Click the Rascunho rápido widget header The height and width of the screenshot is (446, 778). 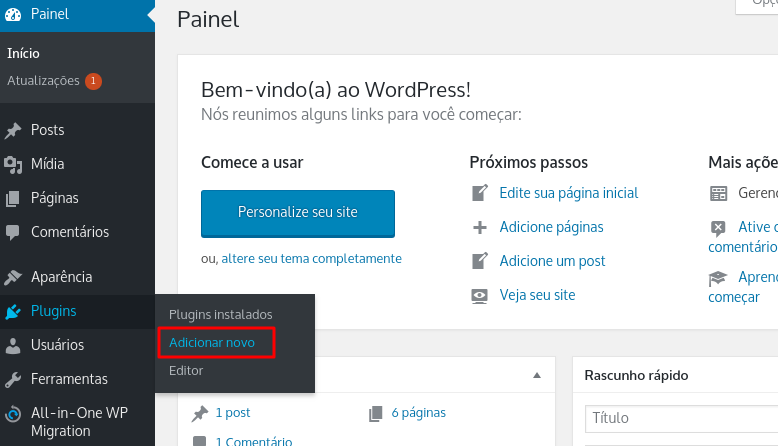coord(675,376)
